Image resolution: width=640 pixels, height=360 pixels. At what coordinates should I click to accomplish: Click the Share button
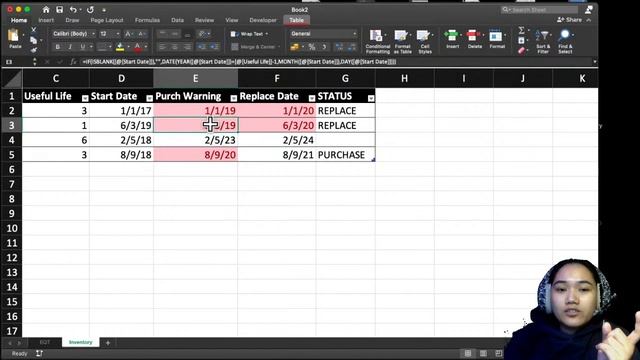[x=569, y=20]
